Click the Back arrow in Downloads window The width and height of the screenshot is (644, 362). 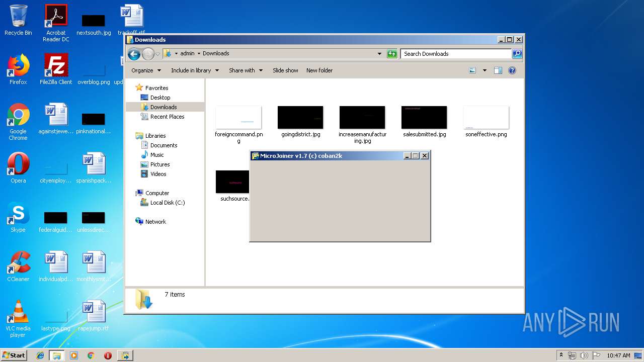tap(134, 54)
